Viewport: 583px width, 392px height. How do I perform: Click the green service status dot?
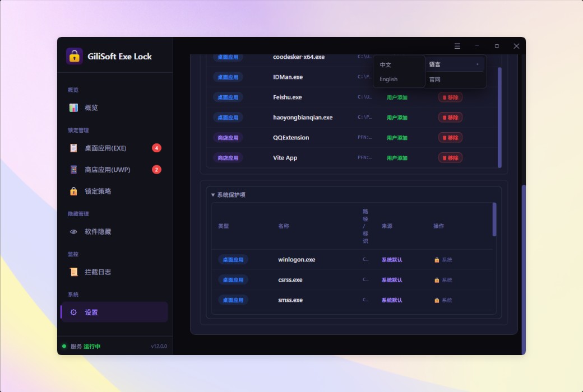tap(64, 346)
